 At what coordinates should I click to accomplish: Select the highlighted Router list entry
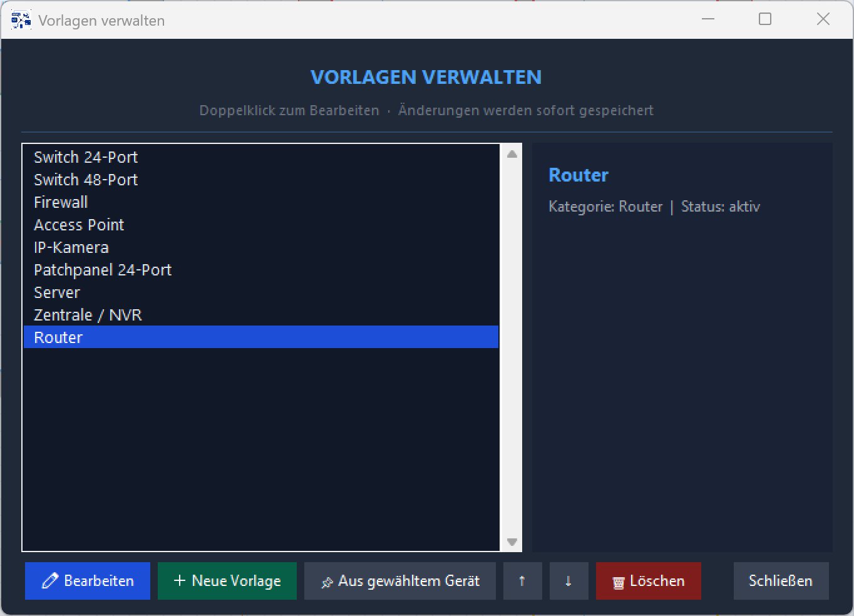click(261, 337)
